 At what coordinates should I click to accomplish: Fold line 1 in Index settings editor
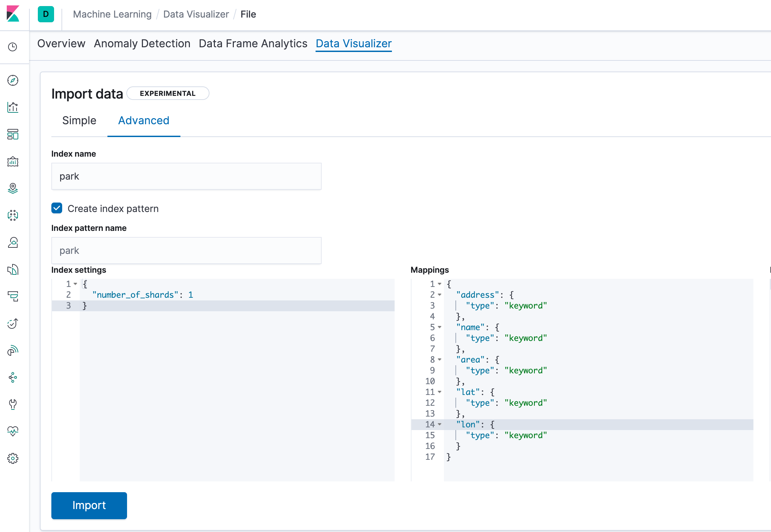(75, 284)
